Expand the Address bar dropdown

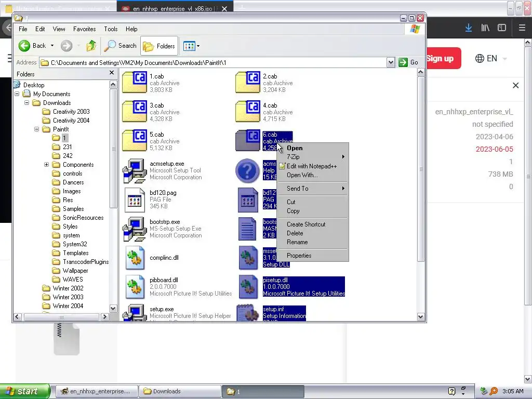391,62
